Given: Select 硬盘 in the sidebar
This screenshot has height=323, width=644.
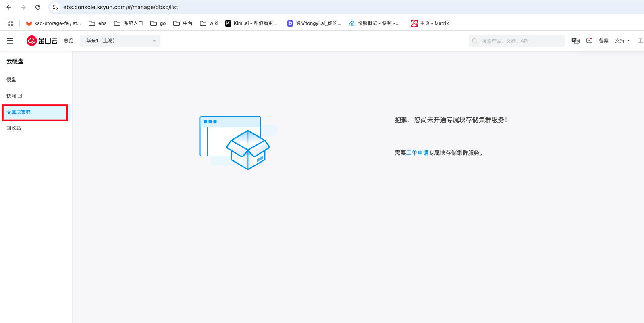Looking at the screenshot, I should (11, 80).
